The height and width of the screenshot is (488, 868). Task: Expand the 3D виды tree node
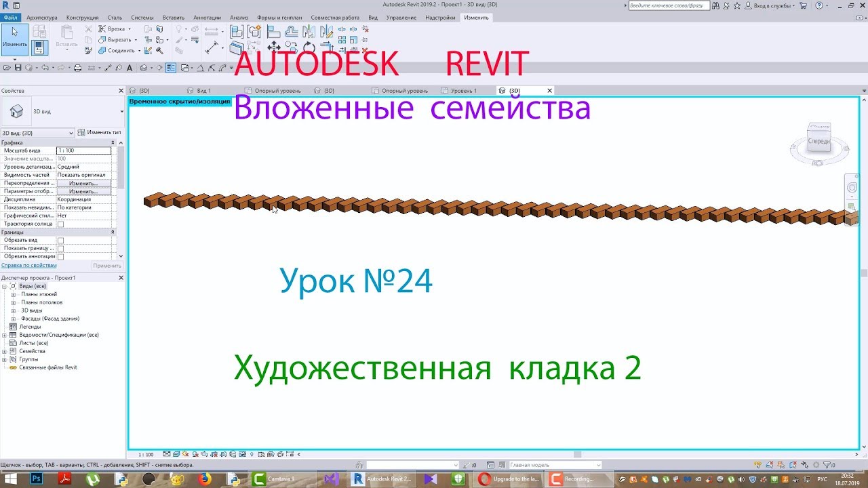[x=13, y=311]
